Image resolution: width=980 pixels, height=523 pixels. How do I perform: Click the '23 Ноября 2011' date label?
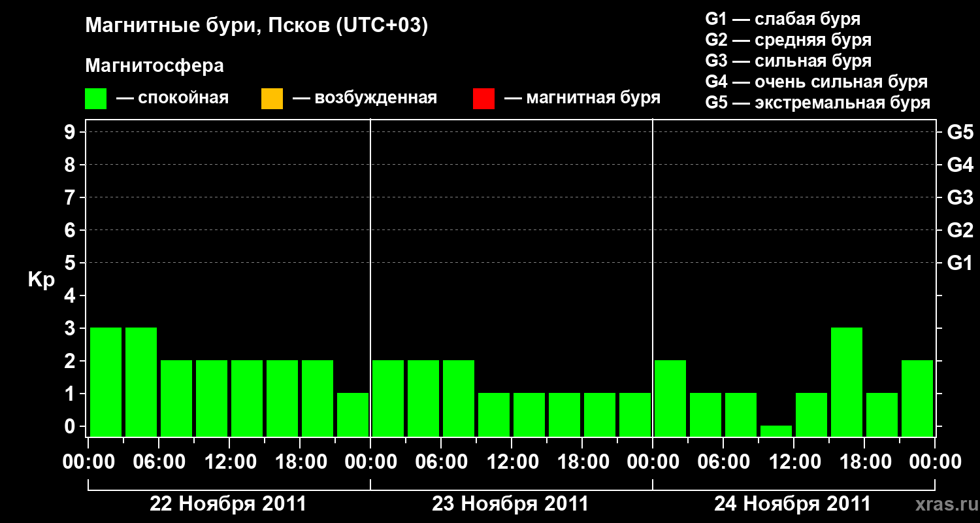pyautogui.click(x=510, y=504)
